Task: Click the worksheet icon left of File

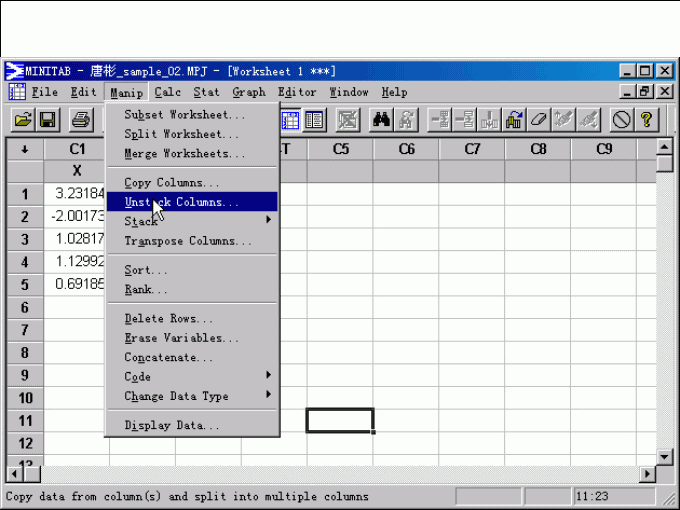Action: (17, 92)
